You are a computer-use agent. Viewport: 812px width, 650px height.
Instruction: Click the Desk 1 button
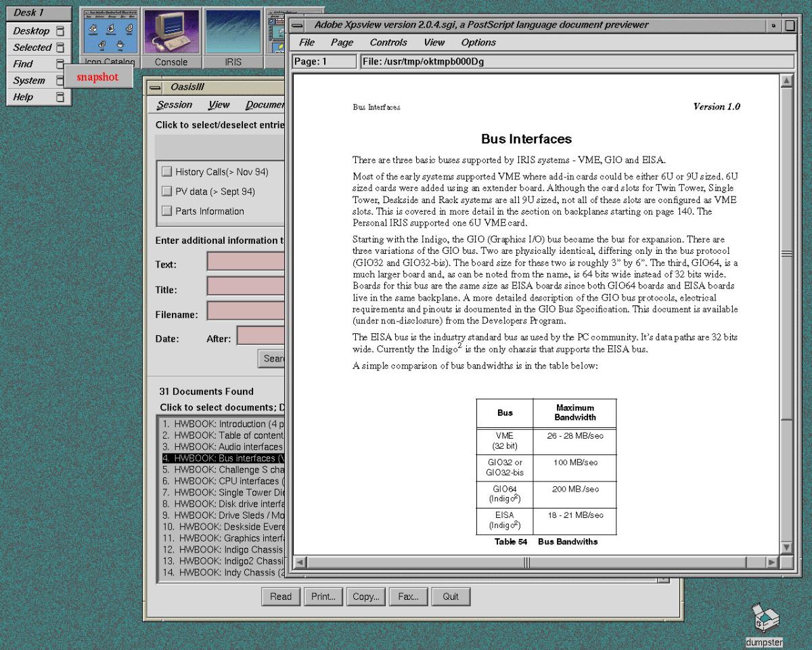pyautogui.click(x=39, y=13)
